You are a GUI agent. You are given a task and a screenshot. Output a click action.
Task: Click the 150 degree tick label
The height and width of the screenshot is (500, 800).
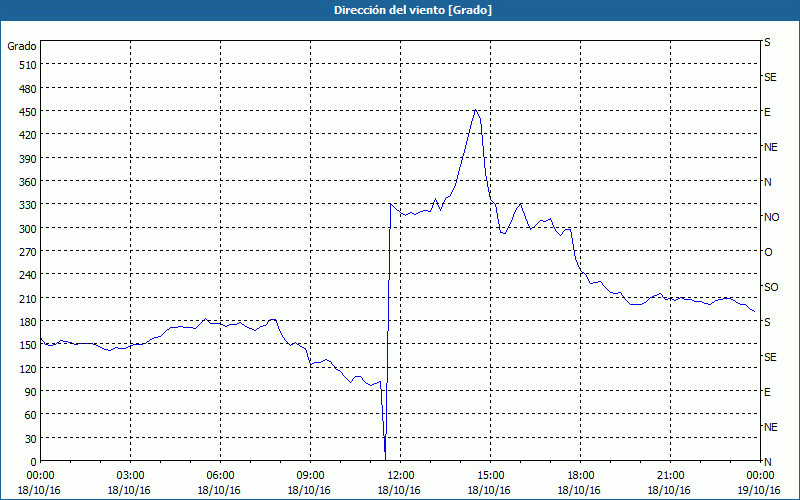28,345
